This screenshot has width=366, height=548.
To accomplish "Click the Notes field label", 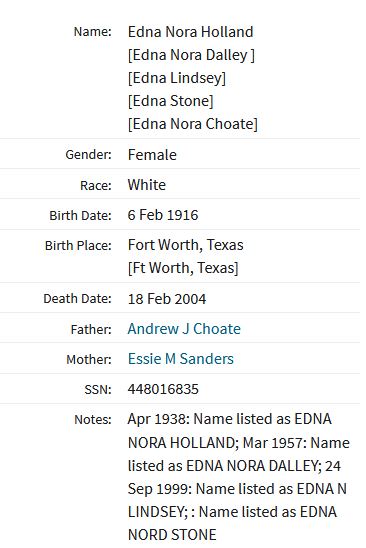I will pyautogui.click(x=93, y=419).
